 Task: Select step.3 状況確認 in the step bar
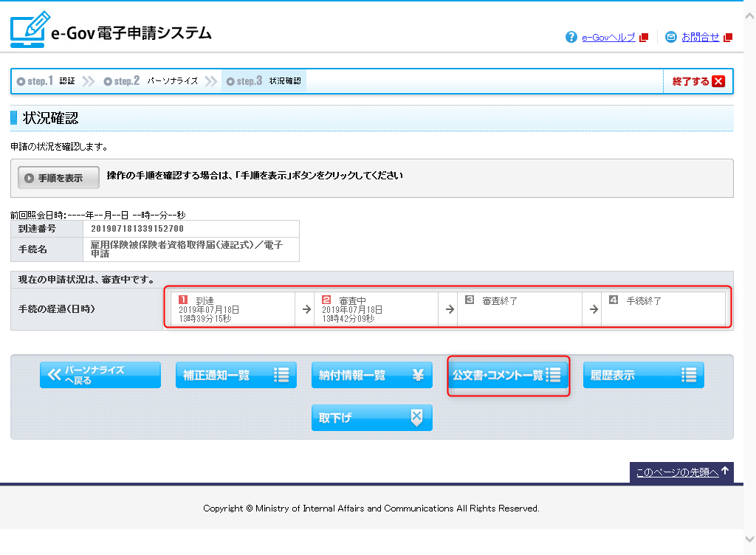(264, 81)
